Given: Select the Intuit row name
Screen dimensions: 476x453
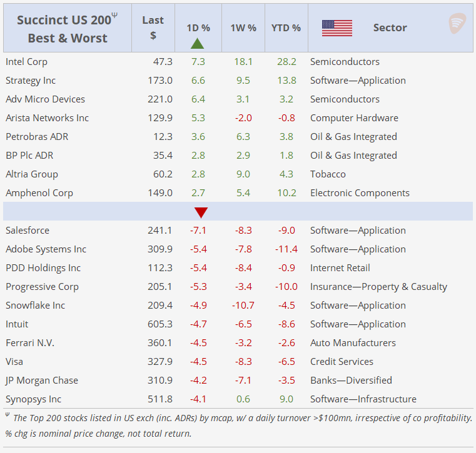Looking at the screenshot, I should click(17, 324).
